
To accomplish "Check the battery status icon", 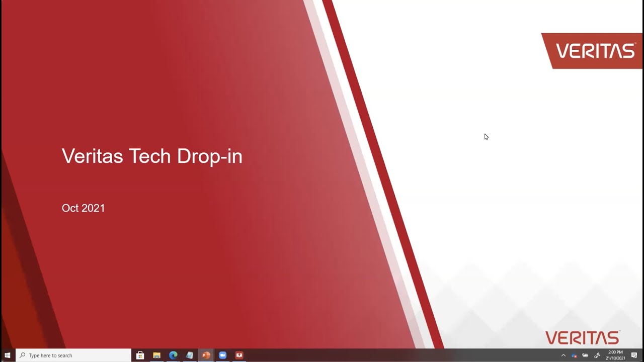I will pyautogui.click(x=585, y=355).
